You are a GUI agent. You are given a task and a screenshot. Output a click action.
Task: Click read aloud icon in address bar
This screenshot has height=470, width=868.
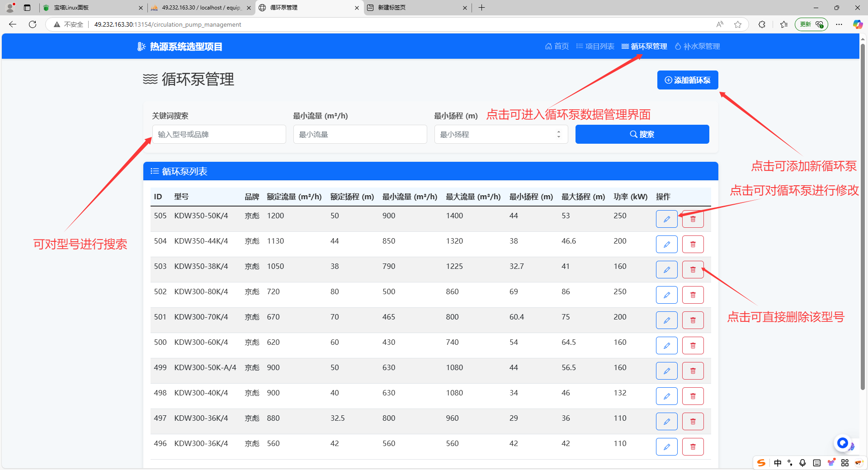[720, 24]
